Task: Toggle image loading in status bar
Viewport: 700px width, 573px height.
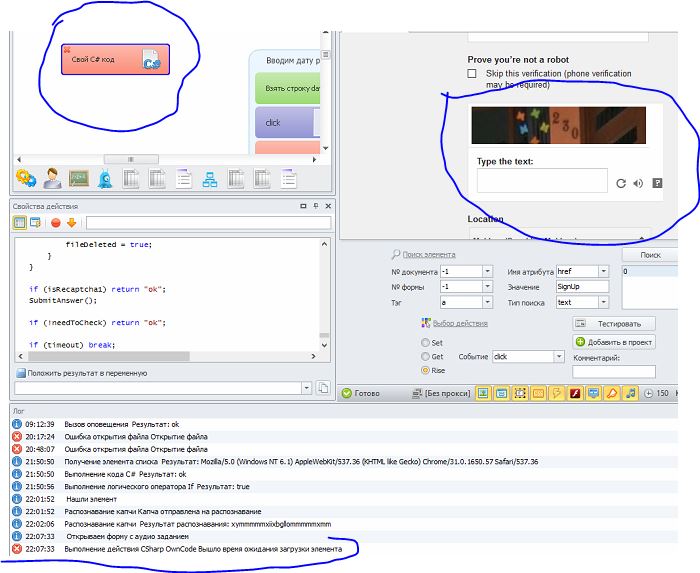Action: [x=483, y=393]
